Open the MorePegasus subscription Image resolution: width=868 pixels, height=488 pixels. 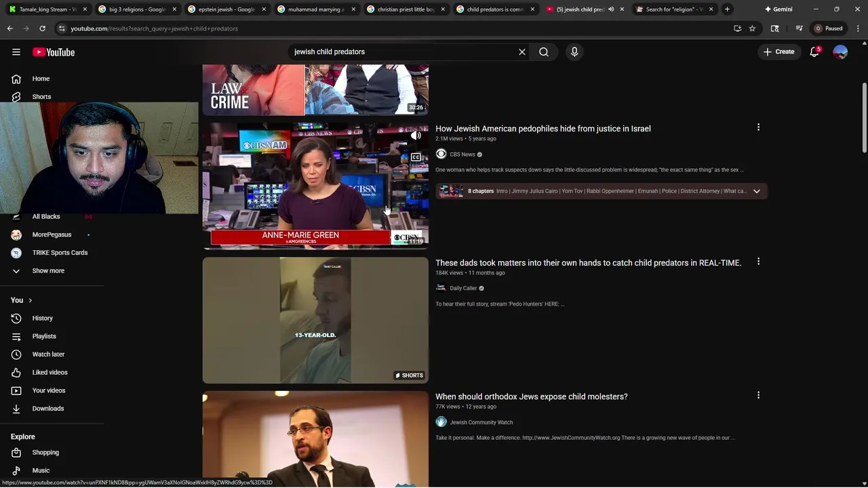click(52, 235)
